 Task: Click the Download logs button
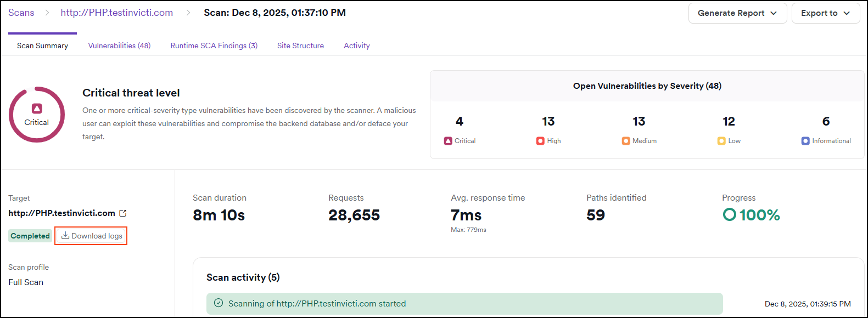pyautogui.click(x=91, y=236)
